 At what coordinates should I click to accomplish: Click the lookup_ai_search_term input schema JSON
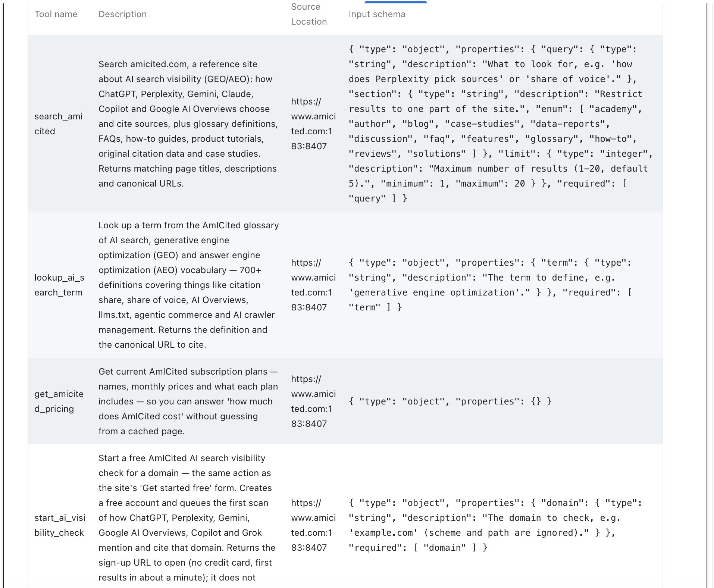pos(490,285)
